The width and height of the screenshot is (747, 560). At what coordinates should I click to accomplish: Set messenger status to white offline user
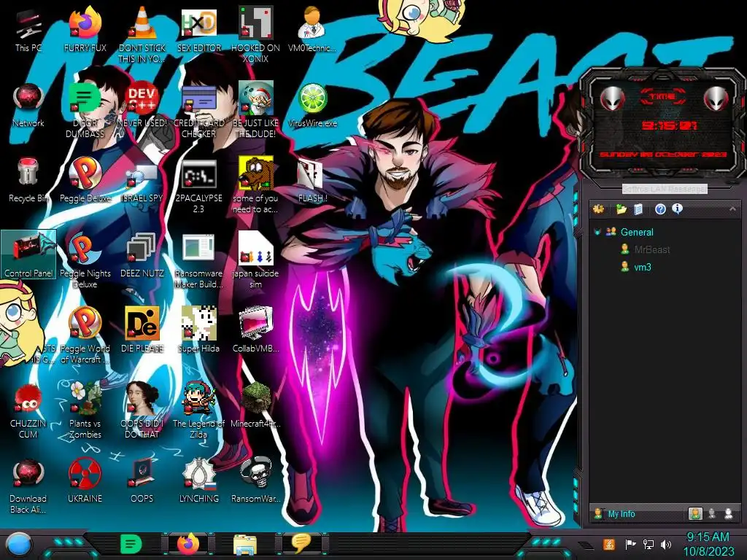tap(729, 513)
